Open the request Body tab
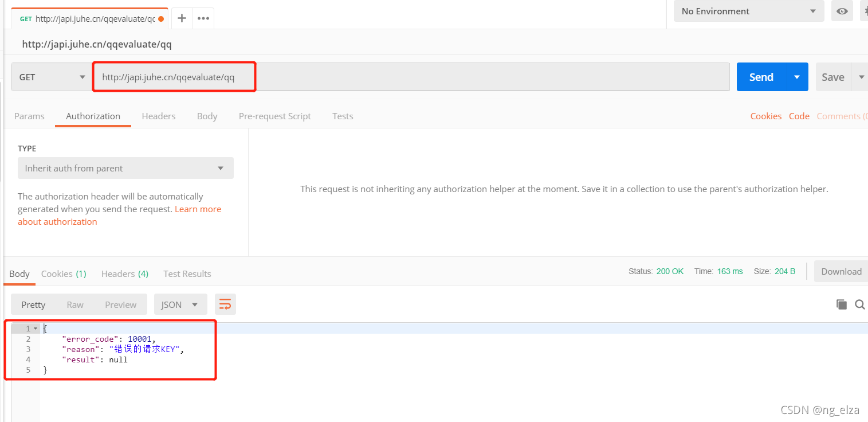This screenshot has width=868, height=422. 207,116
